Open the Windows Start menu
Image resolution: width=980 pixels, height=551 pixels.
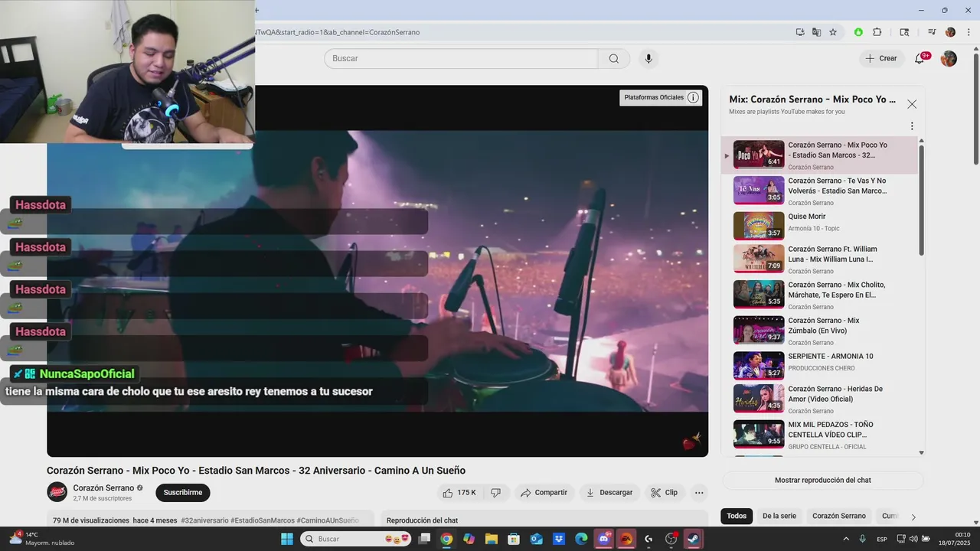[x=287, y=539]
